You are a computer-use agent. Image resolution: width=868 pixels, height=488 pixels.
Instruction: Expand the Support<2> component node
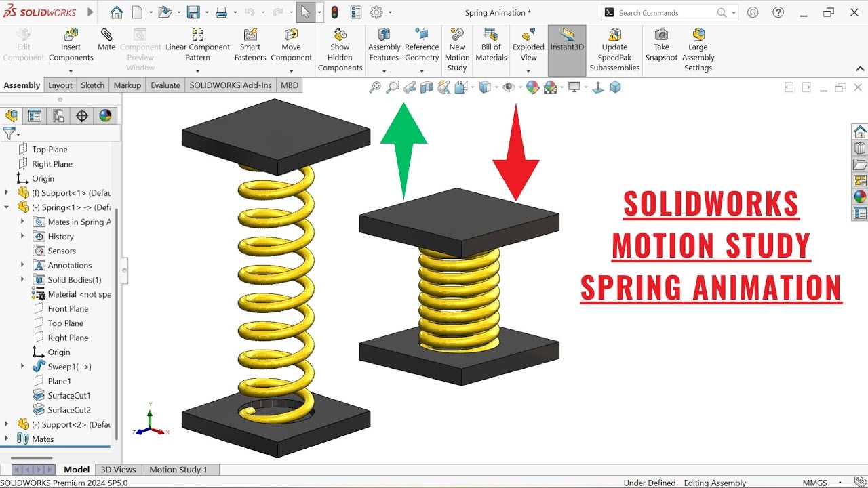tap(7, 424)
